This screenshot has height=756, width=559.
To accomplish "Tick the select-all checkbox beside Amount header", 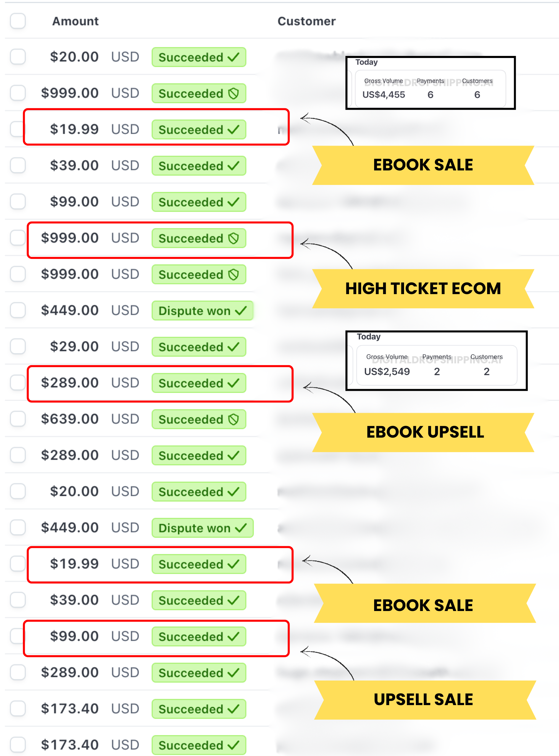I will (17, 21).
